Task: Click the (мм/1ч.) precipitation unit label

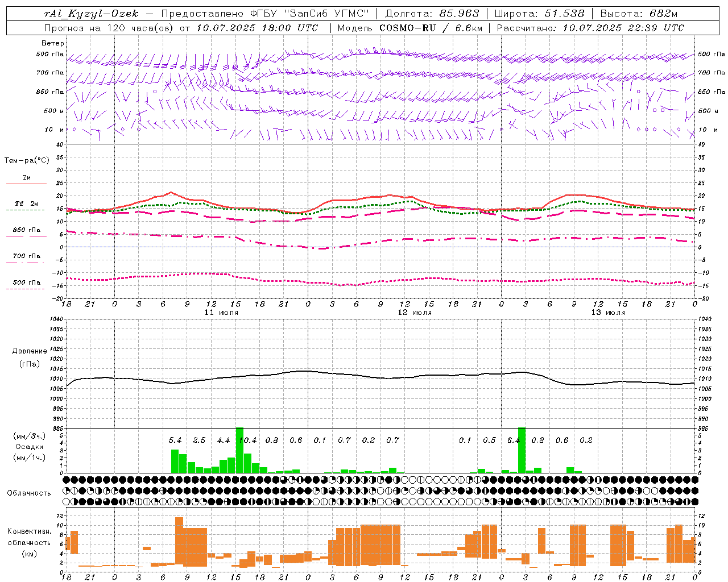Action: tap(30, 458)
